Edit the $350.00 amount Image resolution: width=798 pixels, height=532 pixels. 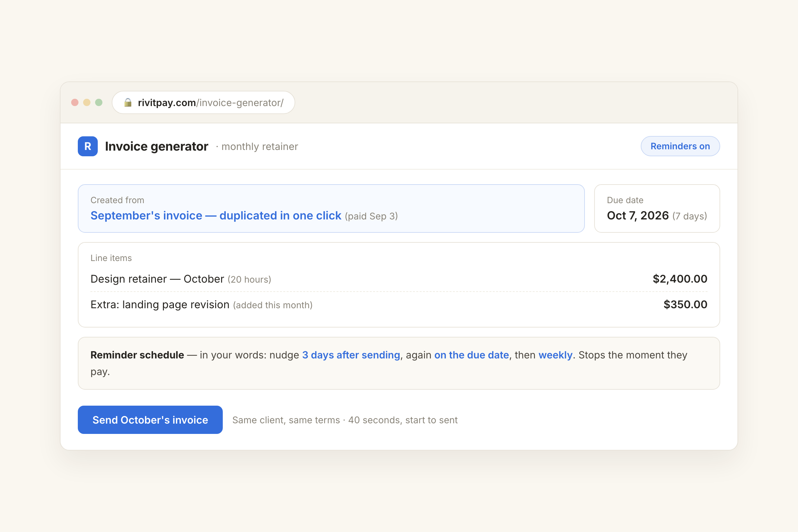[x=685, y=305]
